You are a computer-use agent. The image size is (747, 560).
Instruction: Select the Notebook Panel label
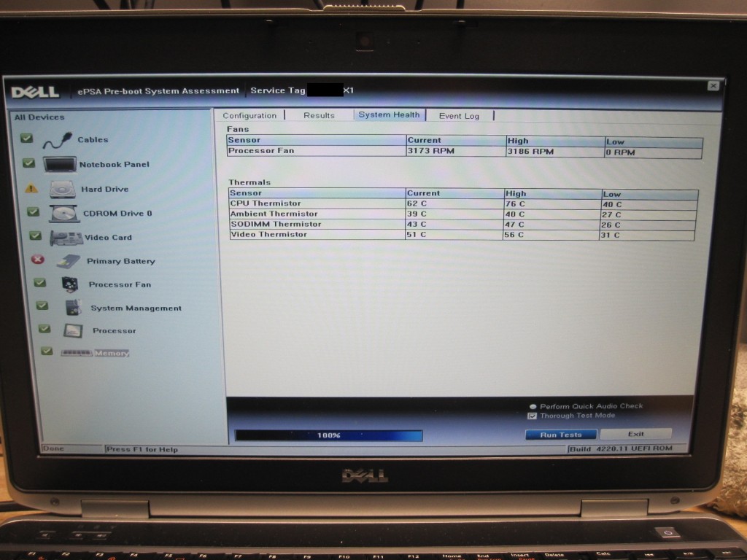tap(115, 164)
